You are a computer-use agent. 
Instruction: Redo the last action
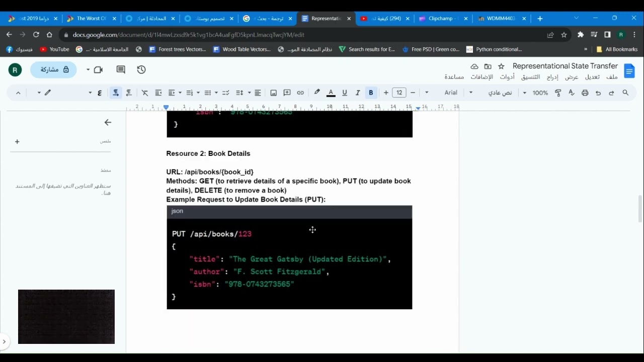pos(612,93)
